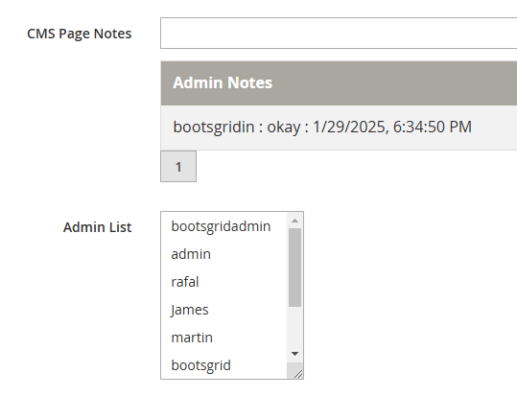Image resolution: width=517 pixels, height=420 pixels.
Task: Click the 1/29/2025 timestamp in note
Action: pos(392,127)
